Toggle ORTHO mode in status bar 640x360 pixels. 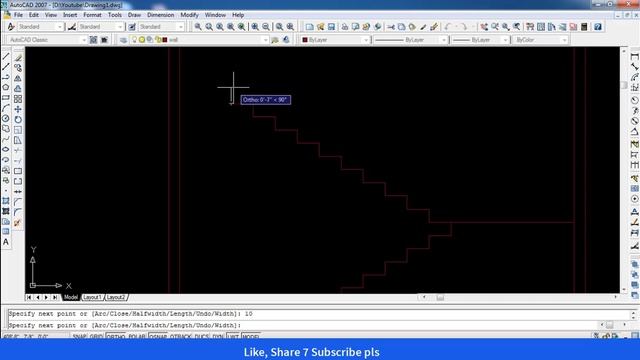pyautogui.click(x=116, y=337)
